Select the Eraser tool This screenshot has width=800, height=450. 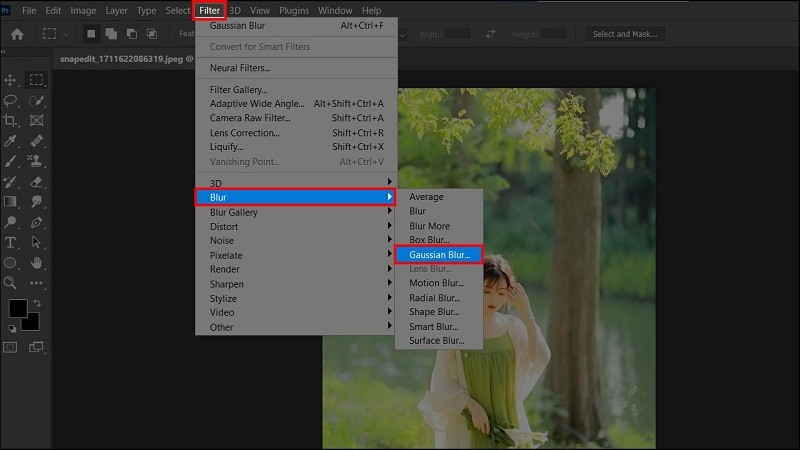(36, 182)
